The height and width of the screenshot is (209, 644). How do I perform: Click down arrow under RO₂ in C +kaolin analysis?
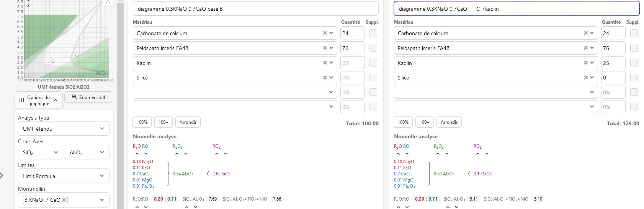[486, 154]
